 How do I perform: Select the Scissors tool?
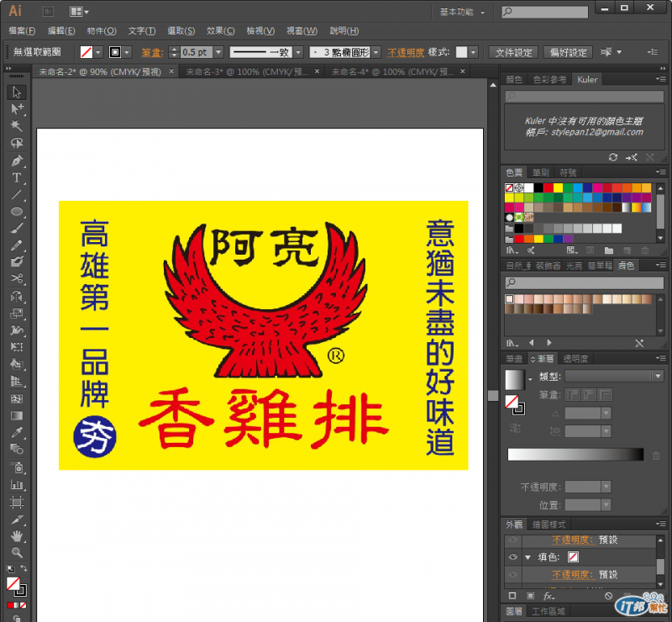point(16,279)
